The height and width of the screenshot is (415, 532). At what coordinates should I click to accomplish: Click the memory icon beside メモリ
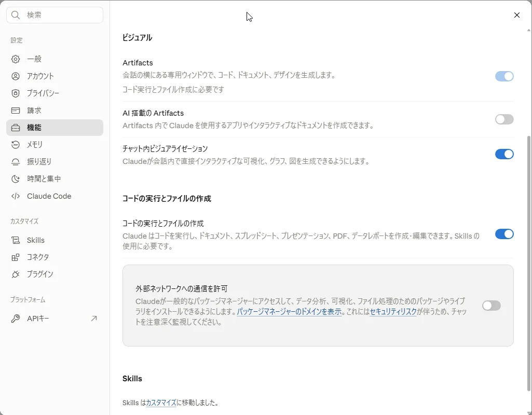16,144
